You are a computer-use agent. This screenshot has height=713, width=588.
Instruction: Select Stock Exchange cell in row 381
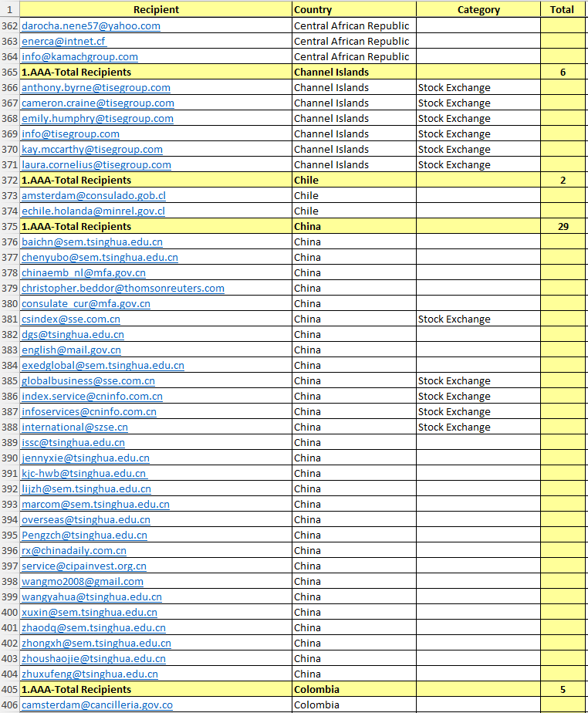click(x=478, y=319)
